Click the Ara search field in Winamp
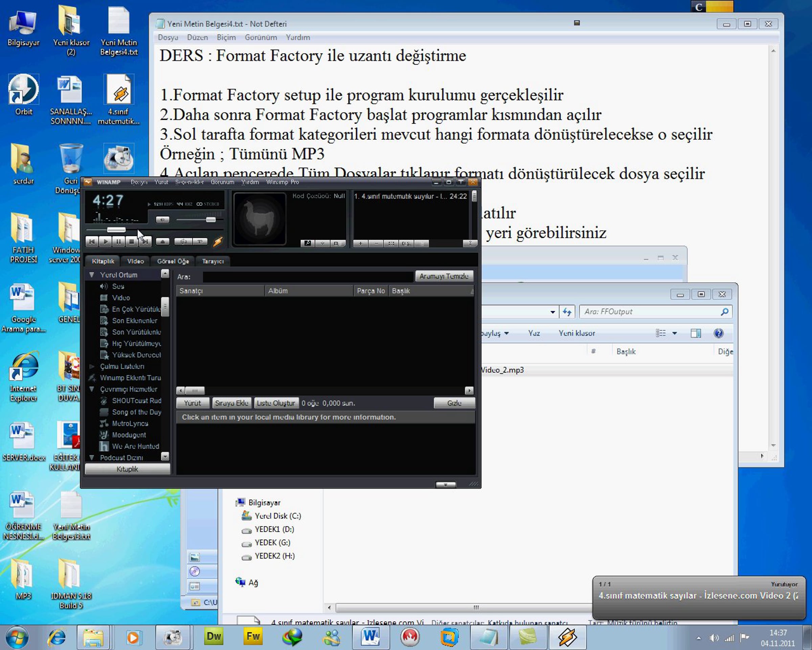 click(308, 277)
